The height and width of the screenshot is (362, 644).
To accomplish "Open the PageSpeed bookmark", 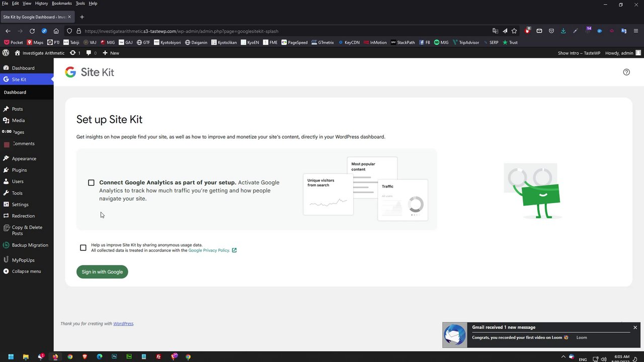I will tap(294, 43).
